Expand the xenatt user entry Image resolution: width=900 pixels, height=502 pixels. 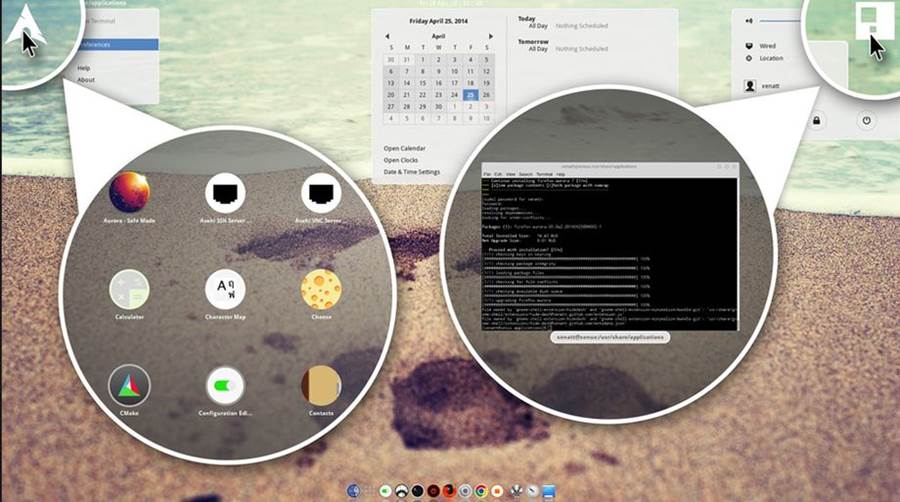768,86
